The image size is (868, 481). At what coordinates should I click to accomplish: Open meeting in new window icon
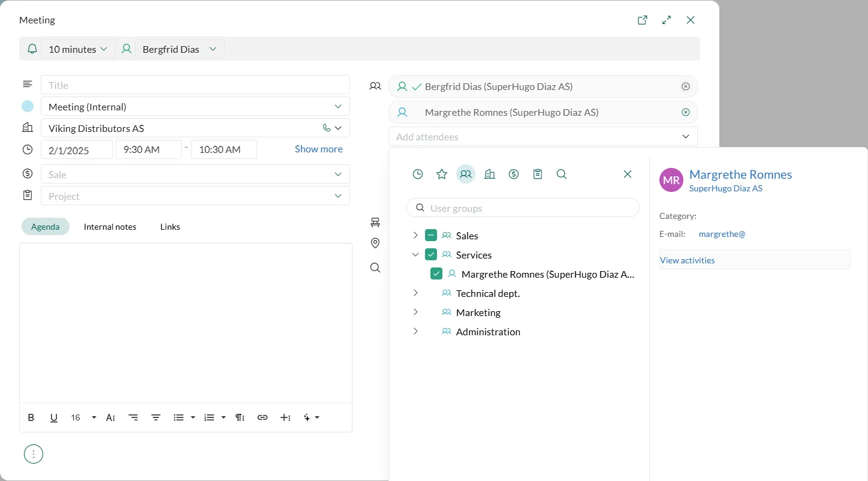(642, 20)
